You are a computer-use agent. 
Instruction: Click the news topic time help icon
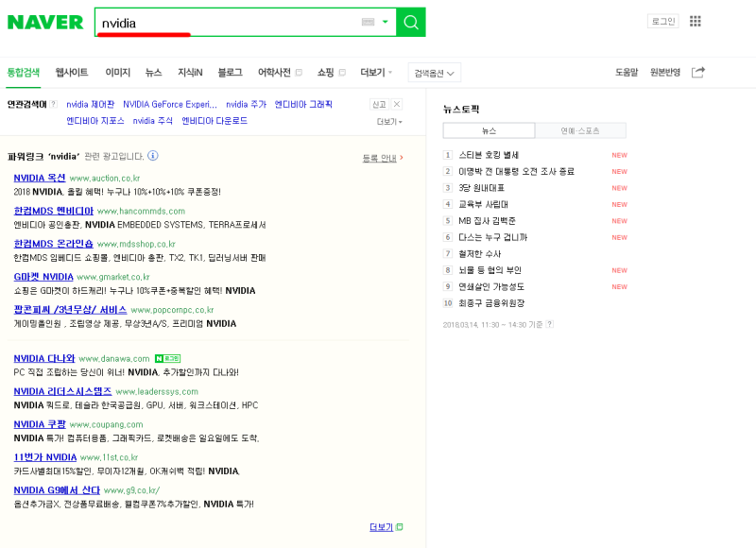550,324
